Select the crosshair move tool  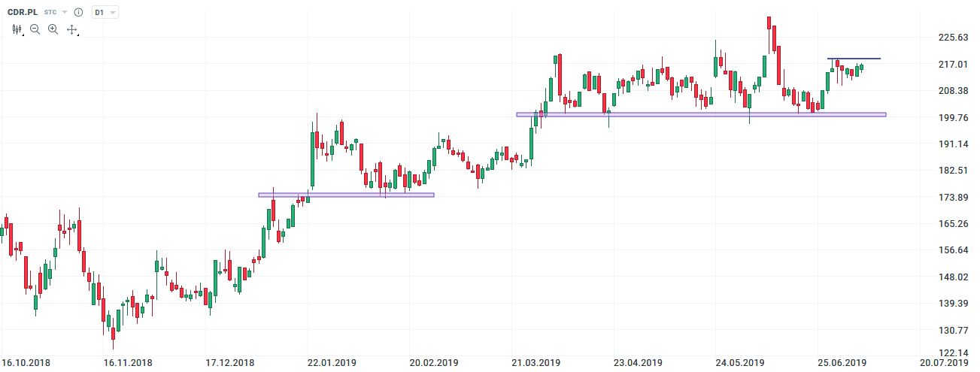tap(72, 29)
